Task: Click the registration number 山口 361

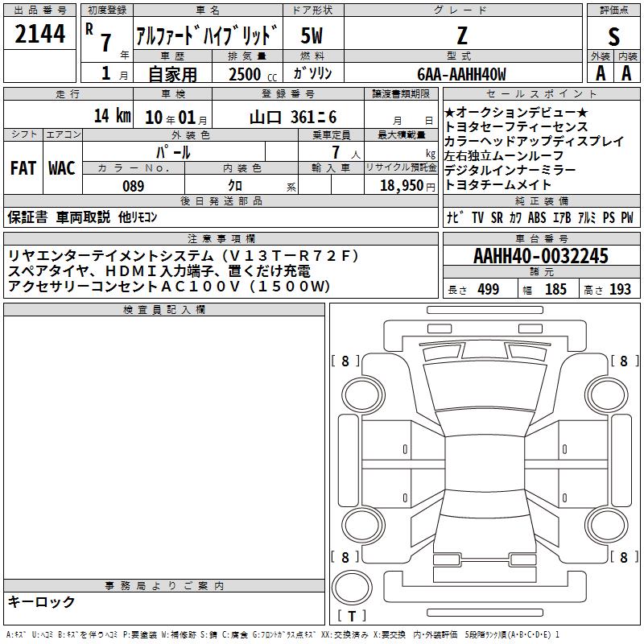Action: [293, 118]
